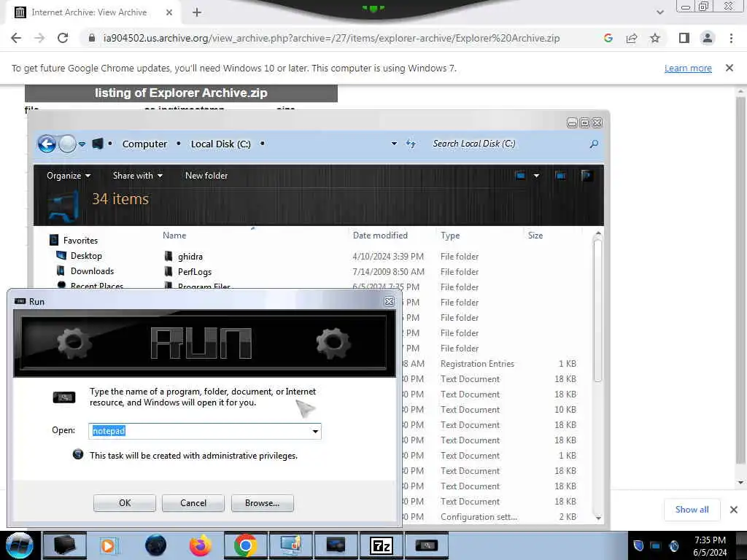This screenshot has width=747, height=560.
Task: Open the Chrome profile avatar menu
Action: [x=708, y=38]
